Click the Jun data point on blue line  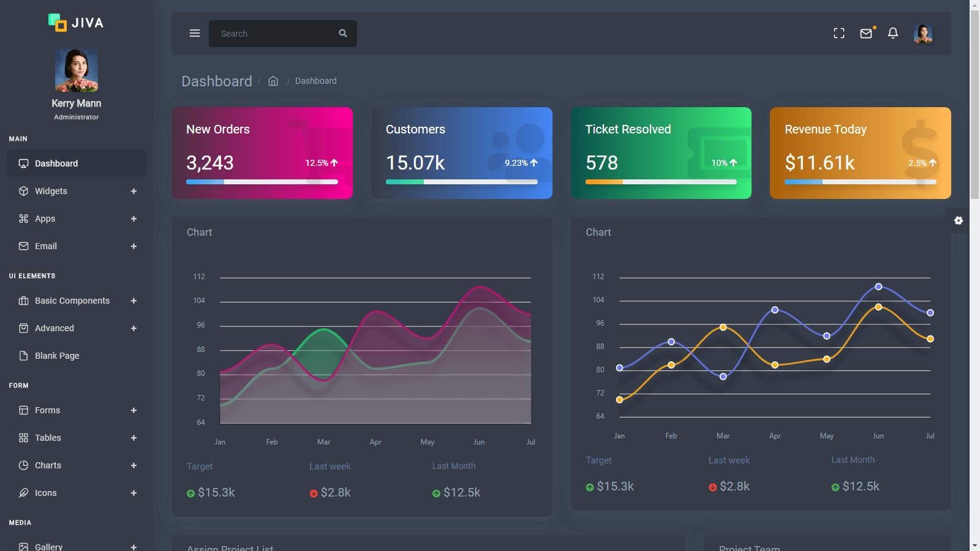(x=878, y=287)
